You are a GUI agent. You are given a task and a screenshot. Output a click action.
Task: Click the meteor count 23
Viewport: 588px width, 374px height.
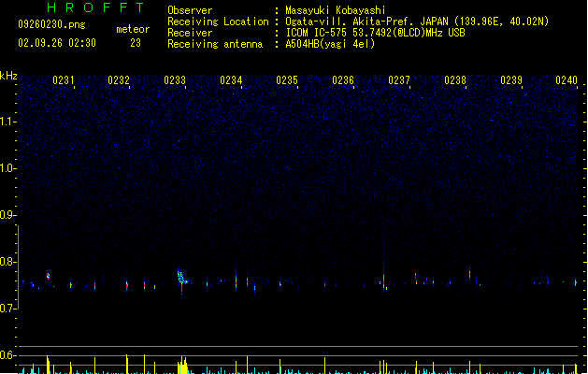136,43
